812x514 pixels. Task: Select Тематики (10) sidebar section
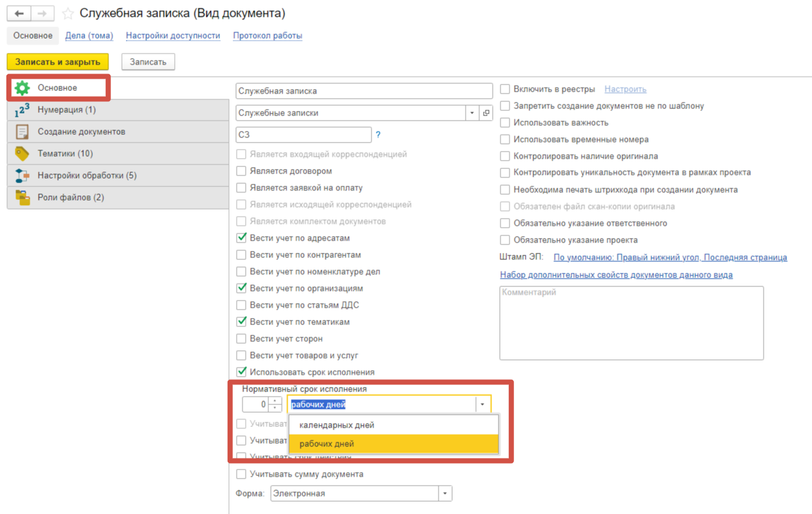click(x=64, y=153)
